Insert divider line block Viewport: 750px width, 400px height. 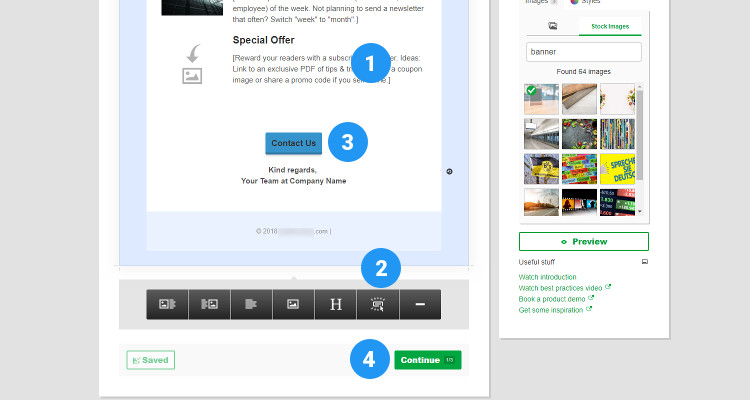click(420, 304)
